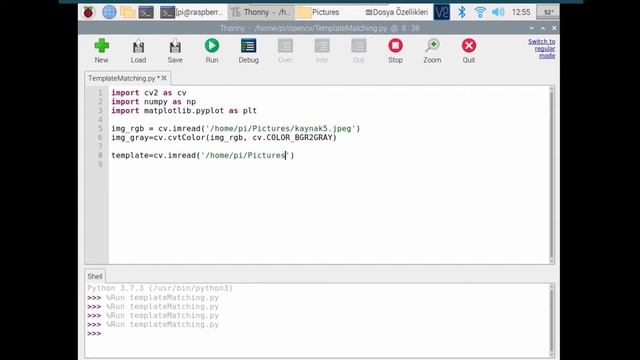The image size is (640, 360).
Task: Open the VNC server tray icon
Action: [x=441, y=12]
